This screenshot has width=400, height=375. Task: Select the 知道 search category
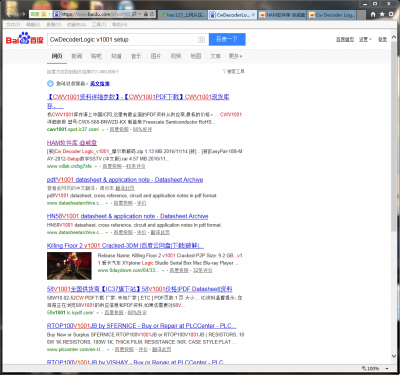click(x=116, y=56)
